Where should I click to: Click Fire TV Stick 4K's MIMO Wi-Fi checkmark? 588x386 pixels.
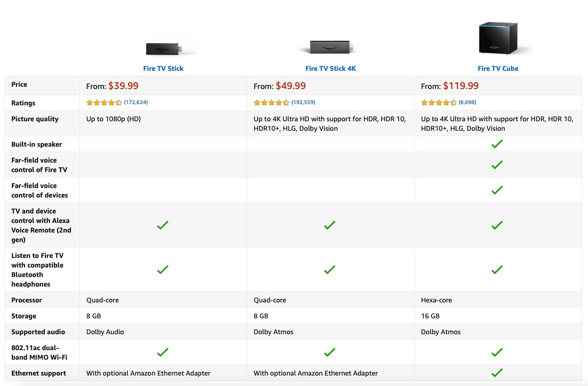[330, 352]
